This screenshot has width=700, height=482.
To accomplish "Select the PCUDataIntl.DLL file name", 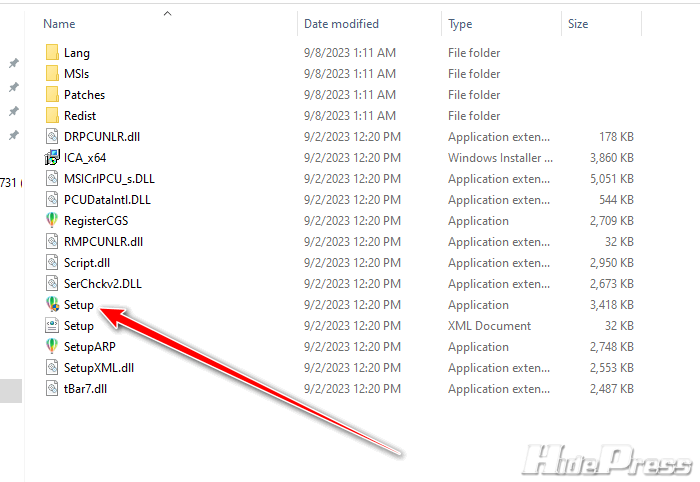I will coord(106,200).
